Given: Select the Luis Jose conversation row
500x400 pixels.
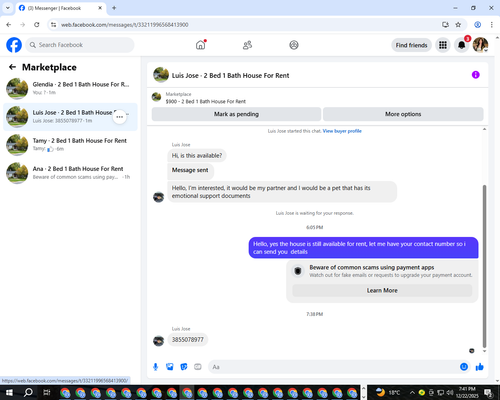Looking at the screenshot, I should (70, 117).
